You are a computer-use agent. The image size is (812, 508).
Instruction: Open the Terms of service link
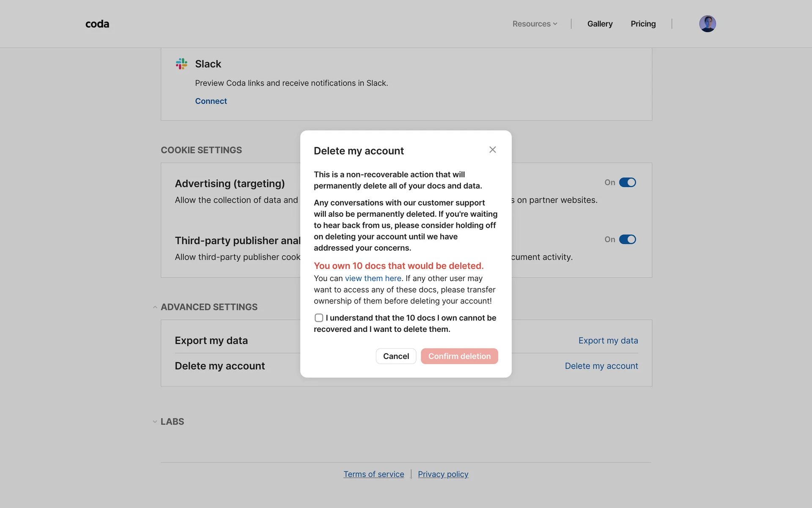pyautogui.click(x=373, y=475)
